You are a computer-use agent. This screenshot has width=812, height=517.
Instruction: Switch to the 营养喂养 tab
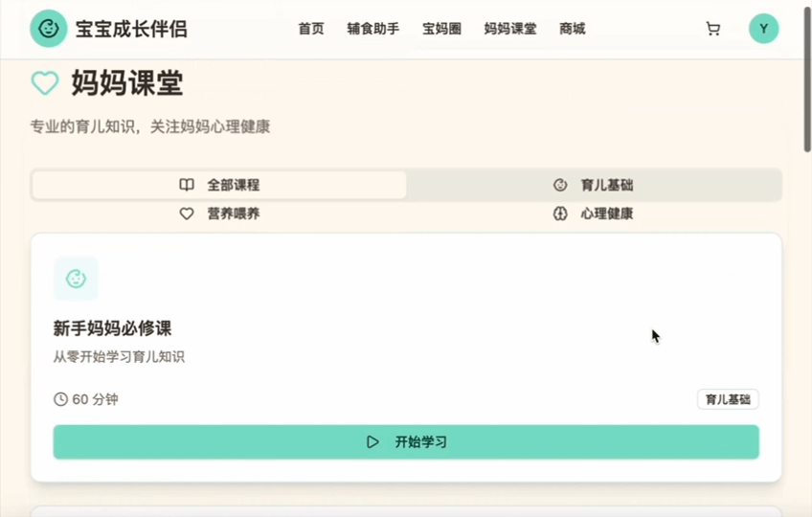click(x=219, y=214)
